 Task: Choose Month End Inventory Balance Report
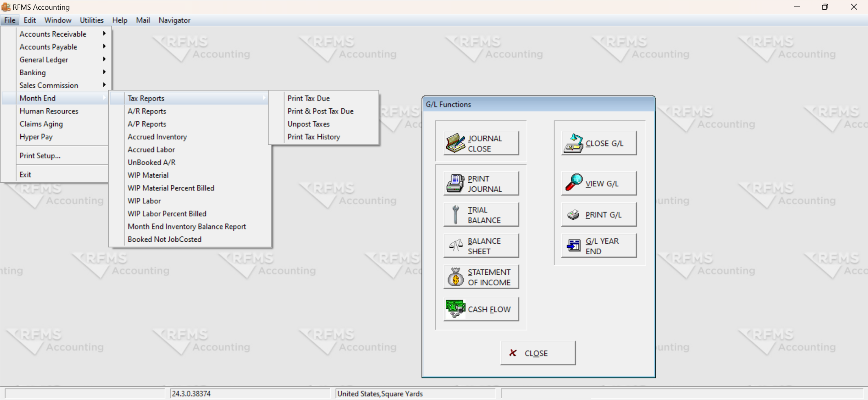[x=187, y=226]
